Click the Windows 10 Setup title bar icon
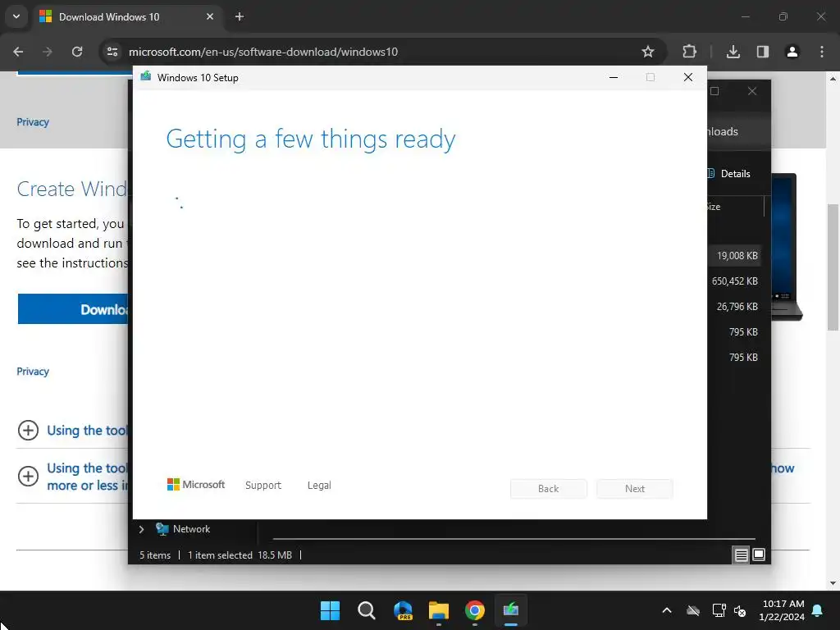 point(146,77)
